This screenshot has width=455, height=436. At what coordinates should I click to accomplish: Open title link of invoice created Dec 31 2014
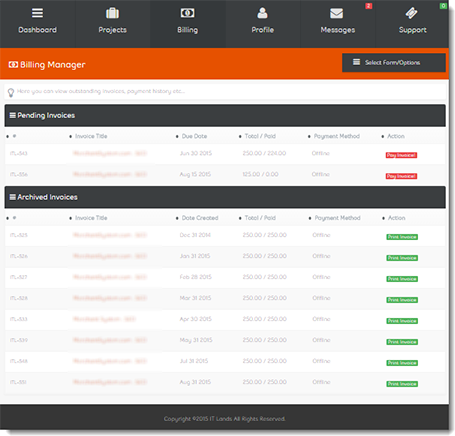[110, 235]
